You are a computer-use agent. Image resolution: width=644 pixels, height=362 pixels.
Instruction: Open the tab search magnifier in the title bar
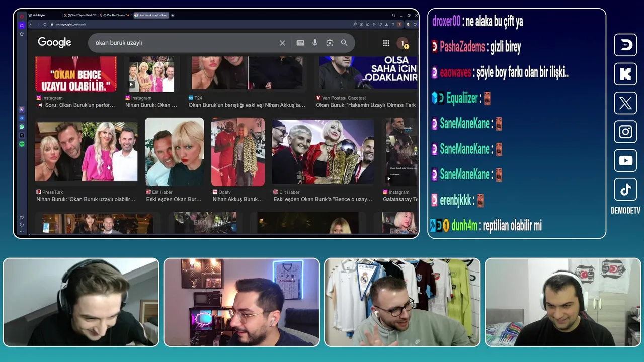393,15
